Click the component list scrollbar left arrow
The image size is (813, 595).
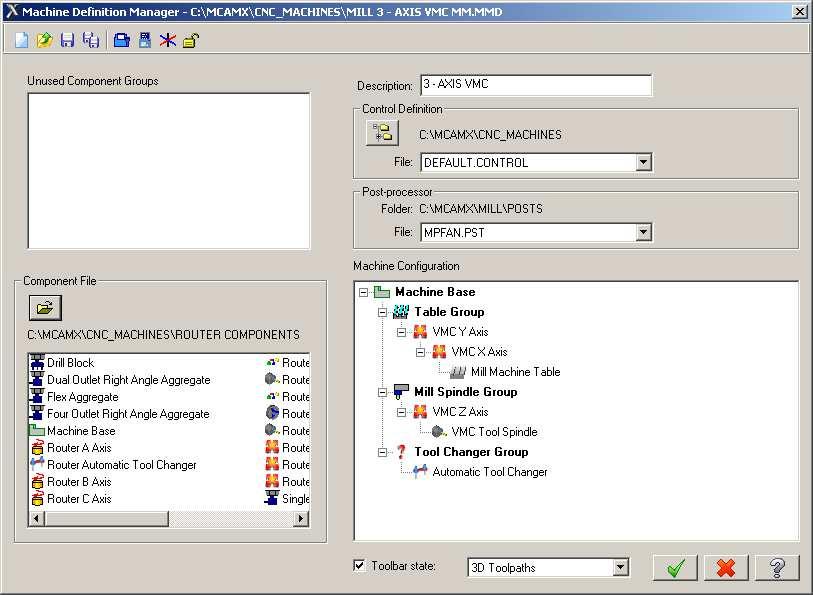click(x=36, y=518)
